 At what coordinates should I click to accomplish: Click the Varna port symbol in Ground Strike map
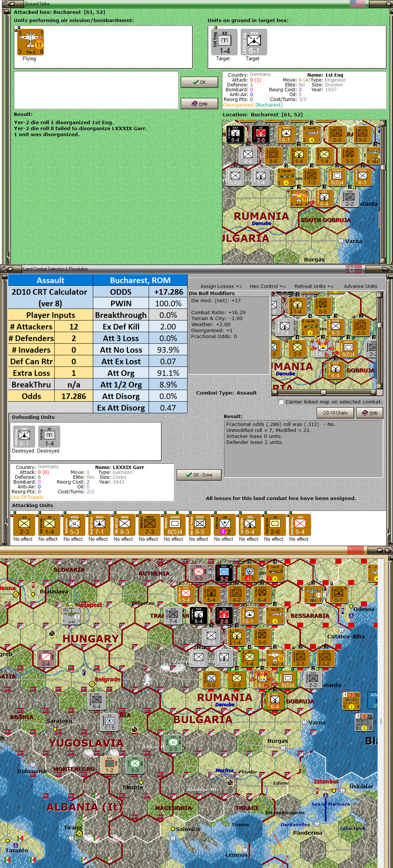tap(341, 241)
